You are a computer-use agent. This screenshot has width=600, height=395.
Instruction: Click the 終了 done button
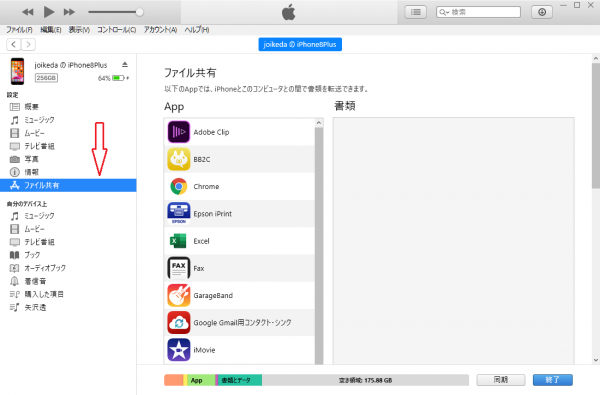click(553, 380)
